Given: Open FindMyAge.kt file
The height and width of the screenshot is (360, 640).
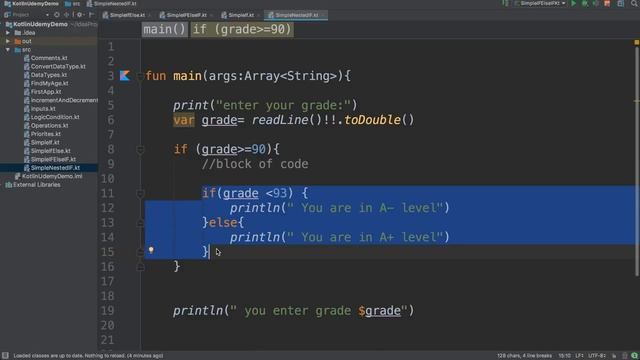Looking at the screenshot, I should point(49,83).
